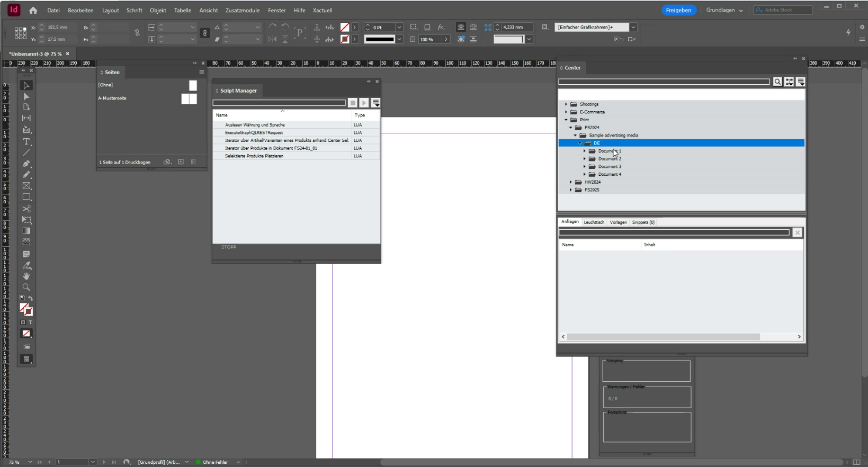Select the Pen tool
Image resolution: width=868 pixels, height=467 pixels.
point(26,164)
